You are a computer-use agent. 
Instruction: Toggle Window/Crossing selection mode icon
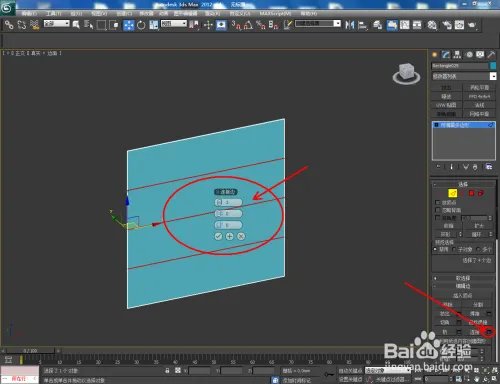click(114, 25)
